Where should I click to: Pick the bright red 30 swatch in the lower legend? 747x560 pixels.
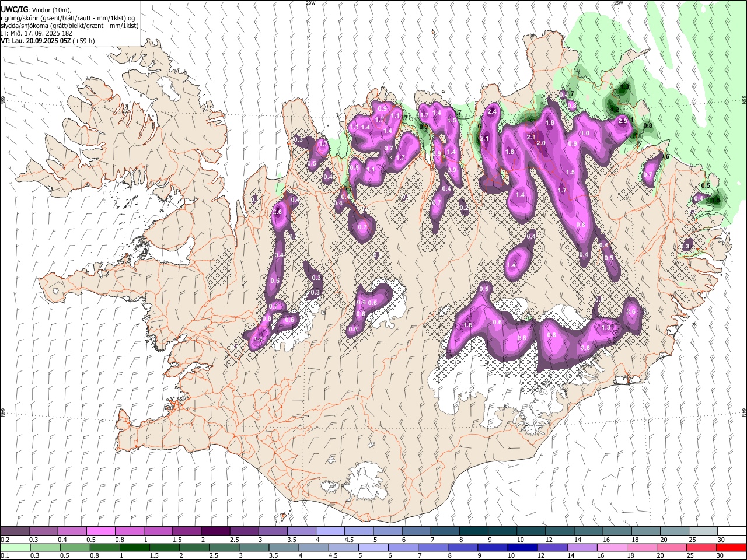732,547
